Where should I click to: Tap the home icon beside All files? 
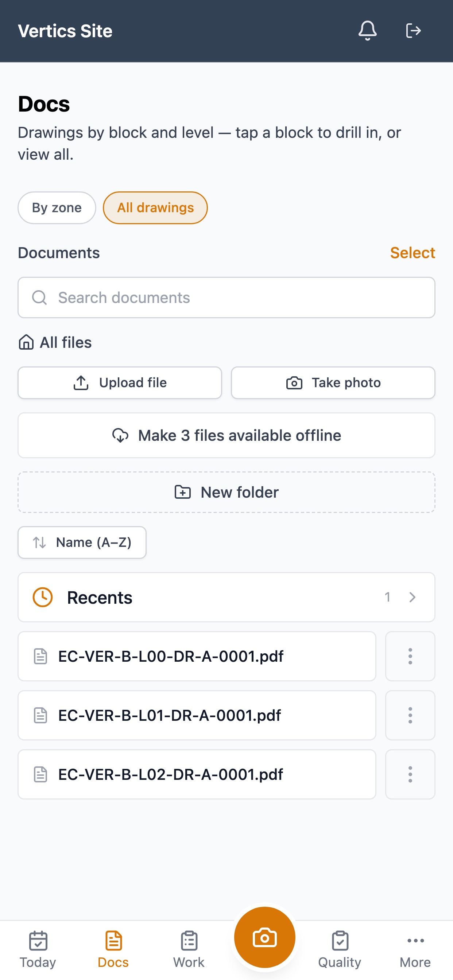coord(26,342)
